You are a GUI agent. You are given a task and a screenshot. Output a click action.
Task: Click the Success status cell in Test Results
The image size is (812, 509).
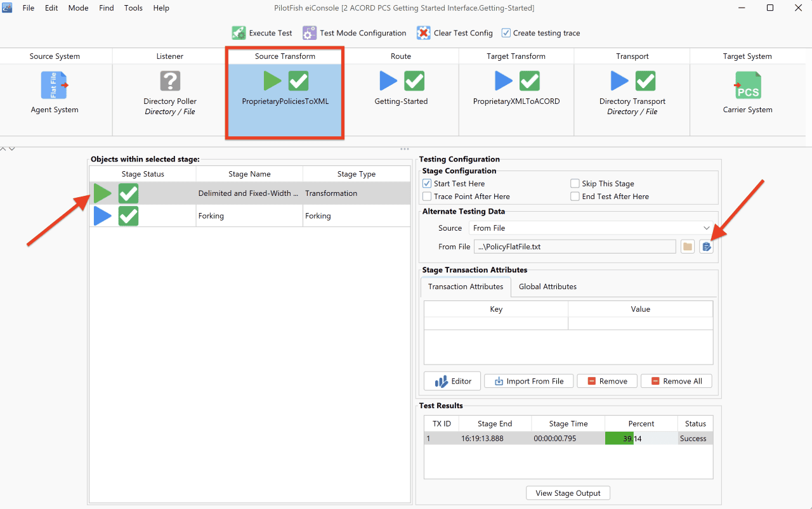(695, 438)
